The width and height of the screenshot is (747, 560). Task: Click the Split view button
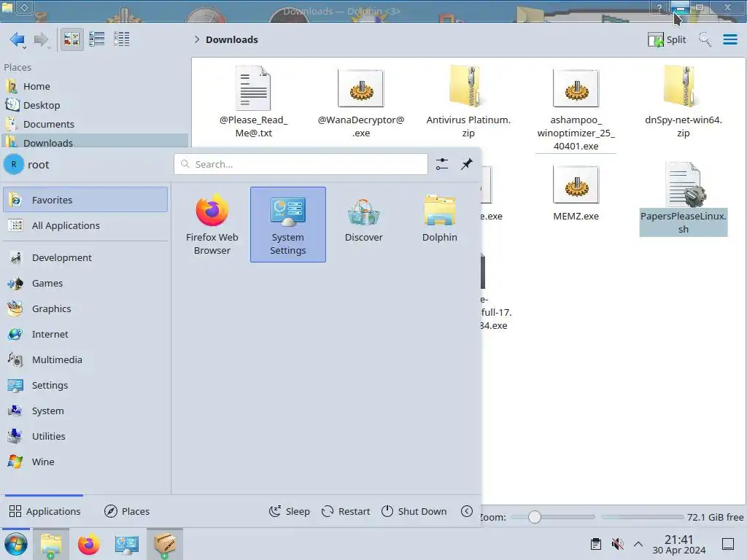pos(667,39)
